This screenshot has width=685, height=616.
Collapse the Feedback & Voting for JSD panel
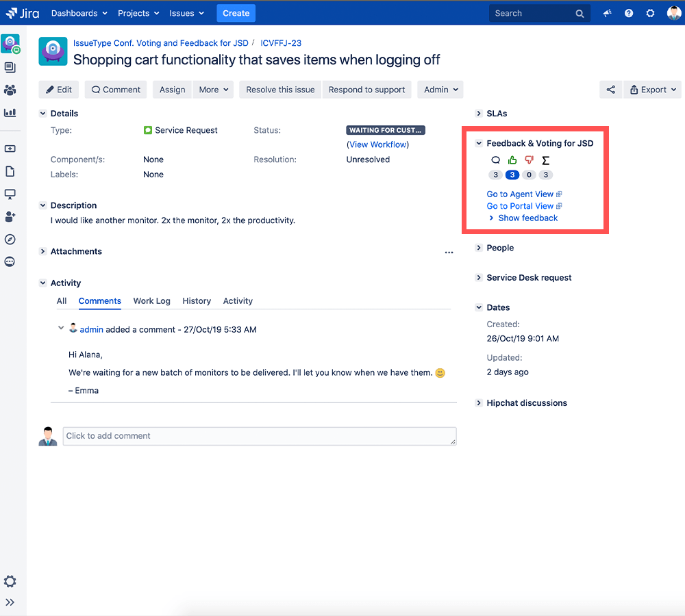point(479,143)
